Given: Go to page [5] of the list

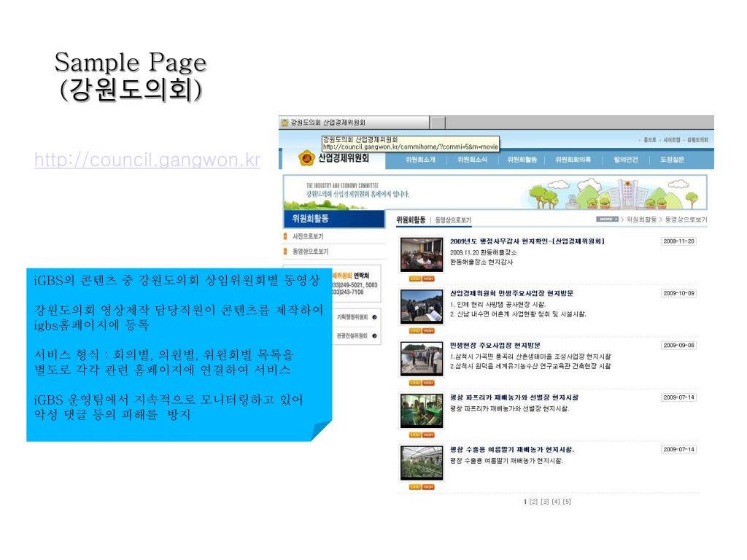Looking at the screenshot, I should [x=566, y=502].
